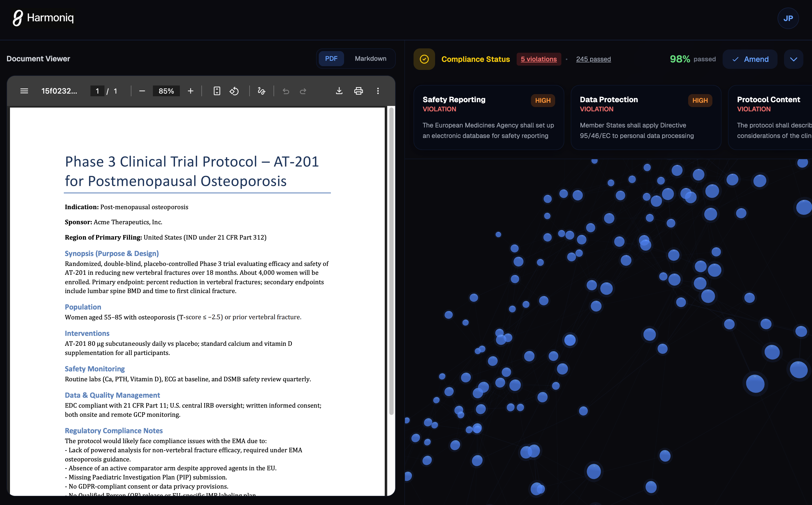The image size is (812, 505).
Task: Print the PDF document
Action: coord(358,91)
